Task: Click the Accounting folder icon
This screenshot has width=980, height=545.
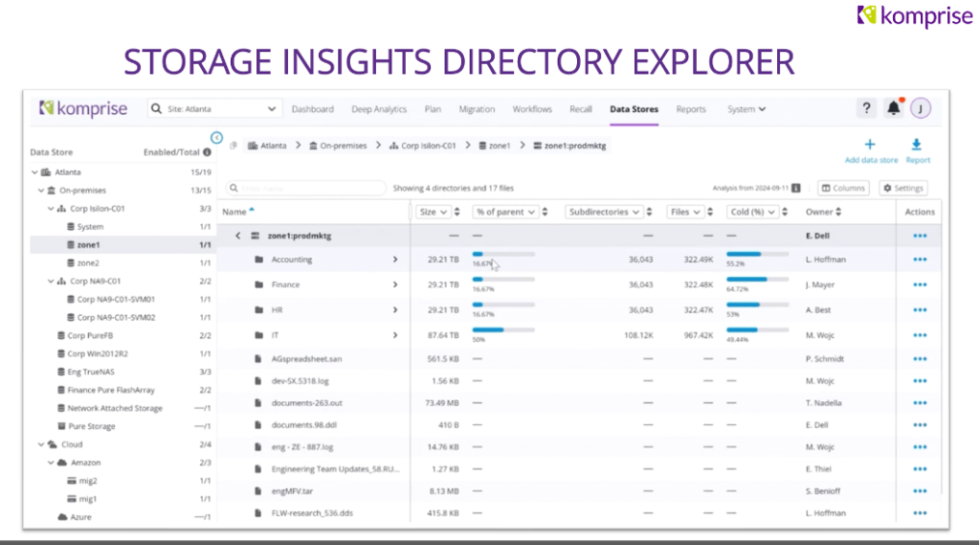Action: [x=258, y=259]
